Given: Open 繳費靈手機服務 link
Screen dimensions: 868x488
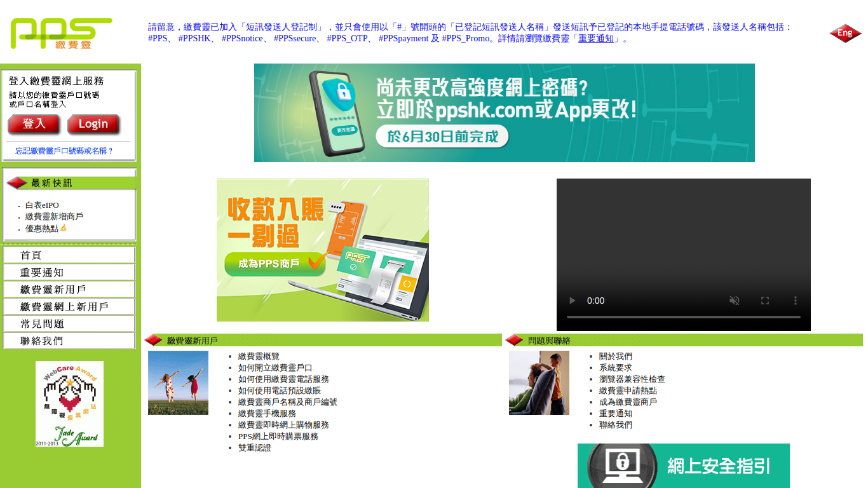Looking at the screenshot, I should coord(267,414).
